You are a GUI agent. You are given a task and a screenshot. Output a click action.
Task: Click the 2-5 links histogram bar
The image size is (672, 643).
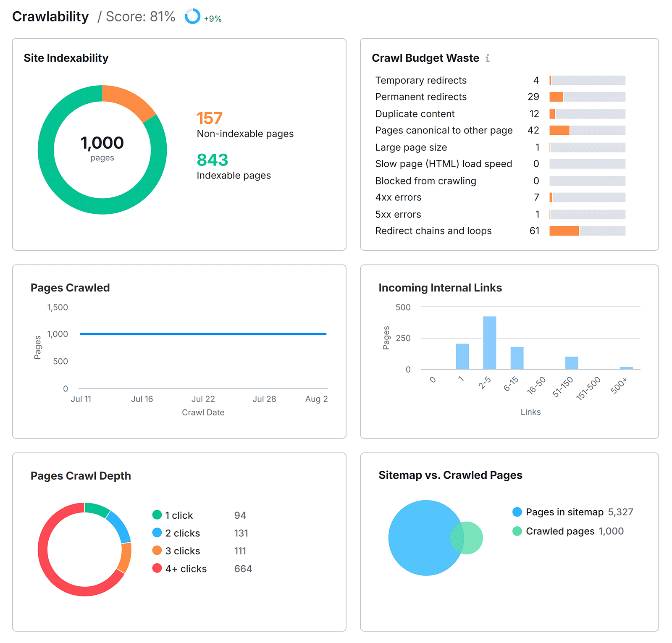click(491, 342)
